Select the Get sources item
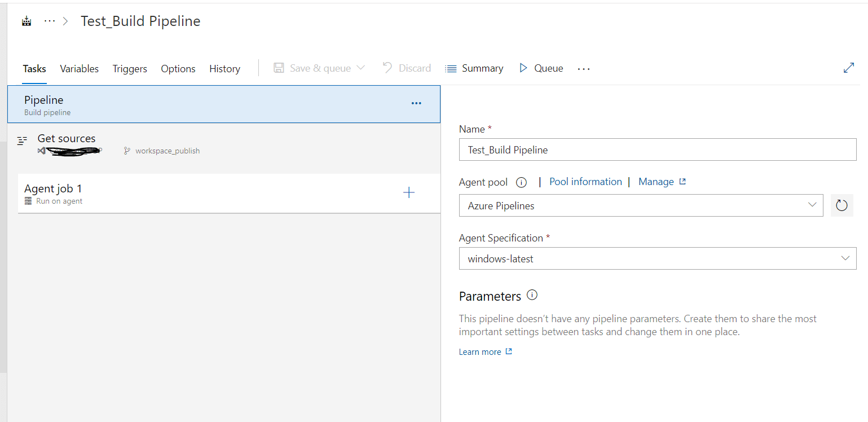868x422 pixels. [67, 139]
